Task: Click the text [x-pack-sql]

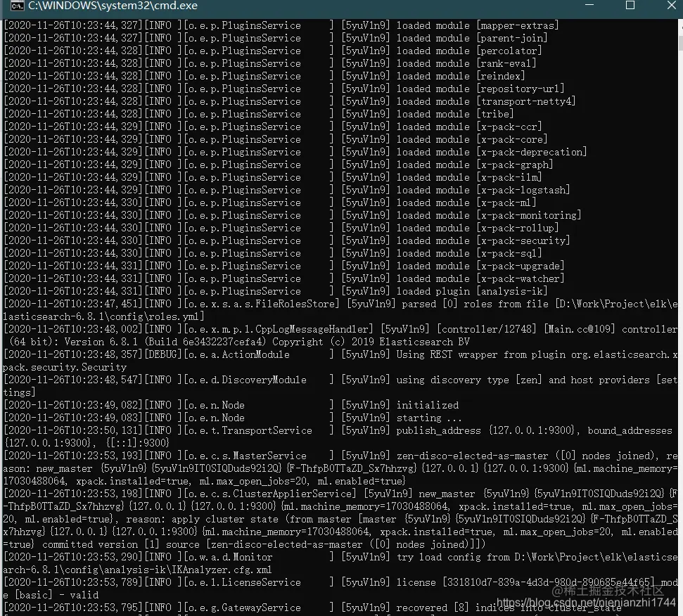Action: (509, 253)
